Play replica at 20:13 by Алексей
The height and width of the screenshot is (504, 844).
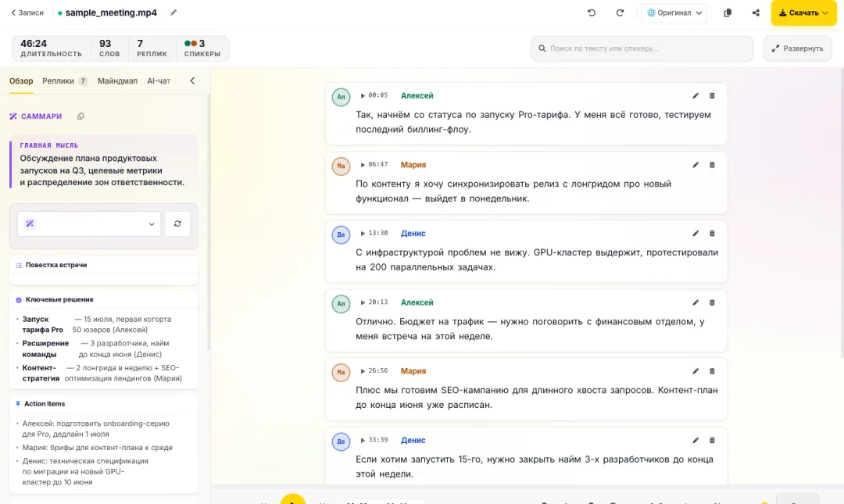point(374,302)
